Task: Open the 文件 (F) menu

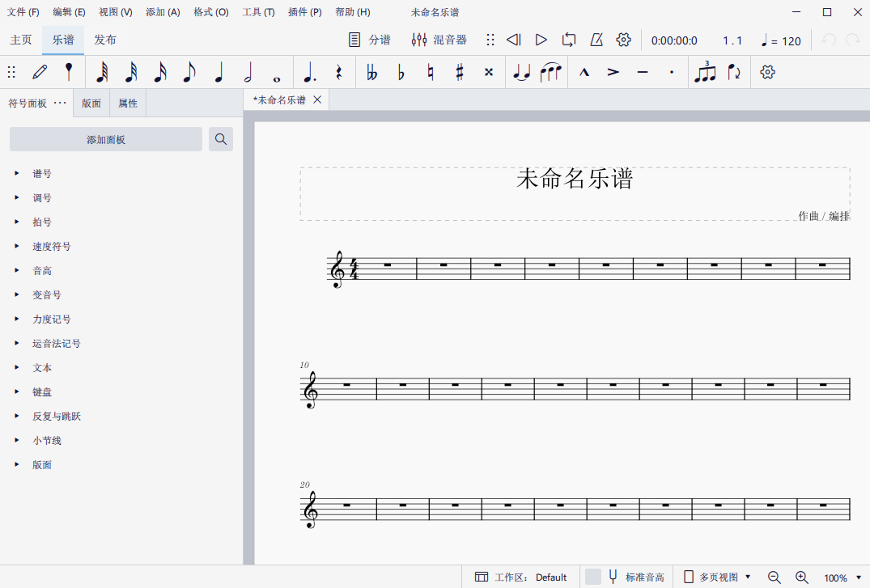Action: click(x=23, y=12)
